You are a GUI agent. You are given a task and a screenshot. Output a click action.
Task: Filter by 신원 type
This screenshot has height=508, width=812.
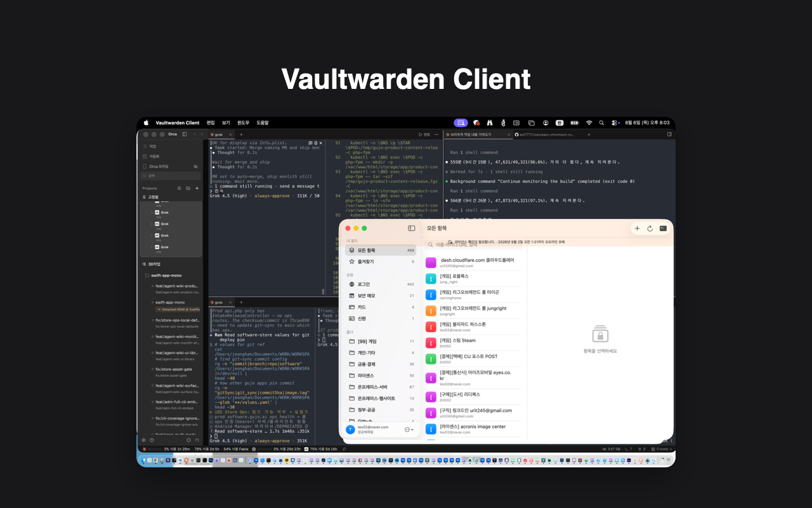coord(381,319)
